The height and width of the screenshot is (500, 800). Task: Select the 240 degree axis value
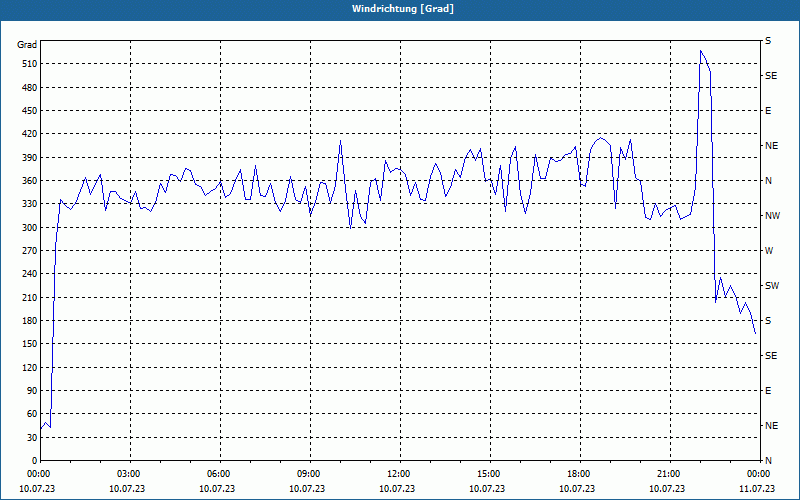pos(30,274)
